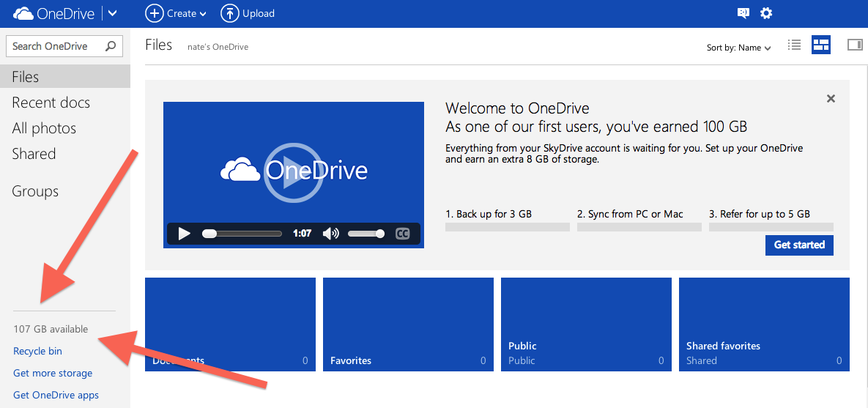
Task: Toggle closed captions on the video
Action: pyautogui.click(x=402, y=234)
